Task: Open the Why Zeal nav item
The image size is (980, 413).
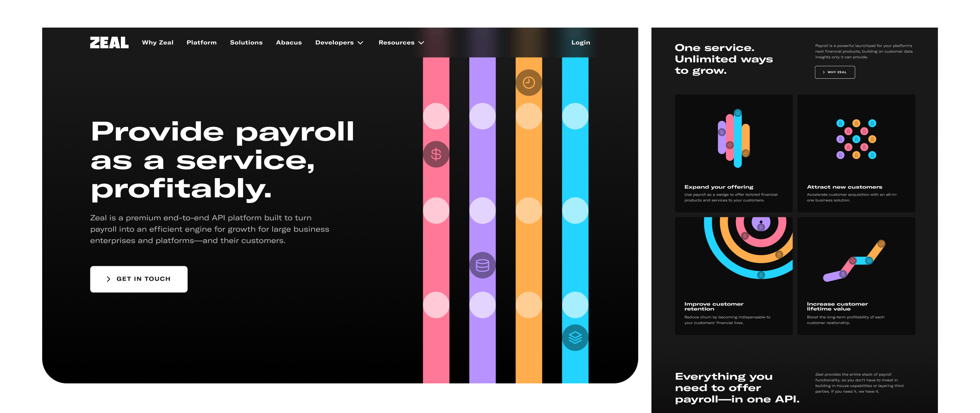Action: coord(157,43)
